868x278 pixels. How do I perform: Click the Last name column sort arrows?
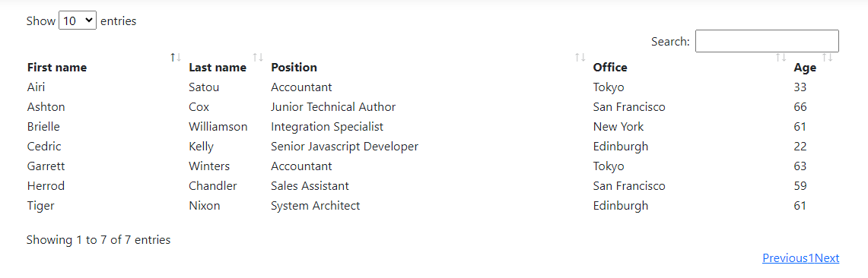258,57
